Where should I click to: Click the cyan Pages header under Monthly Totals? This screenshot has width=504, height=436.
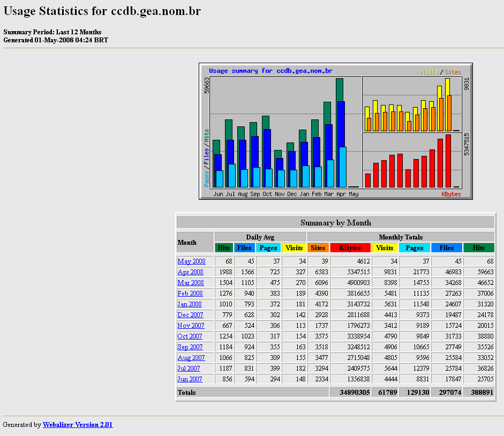pyautogui.click(x=414, y=248)
